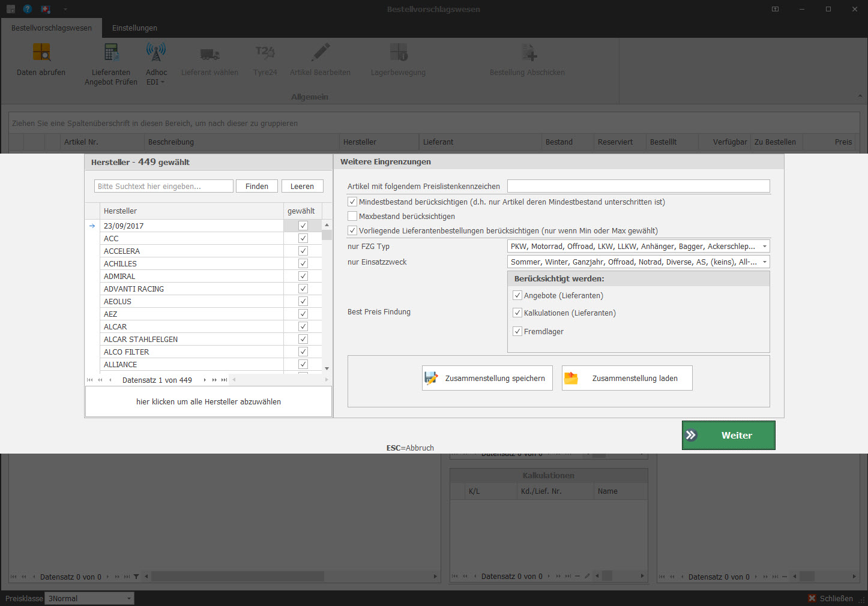
Task: Click the Zusammenstellung laden button
Action: pyautogui.click(x=627, y=378)
